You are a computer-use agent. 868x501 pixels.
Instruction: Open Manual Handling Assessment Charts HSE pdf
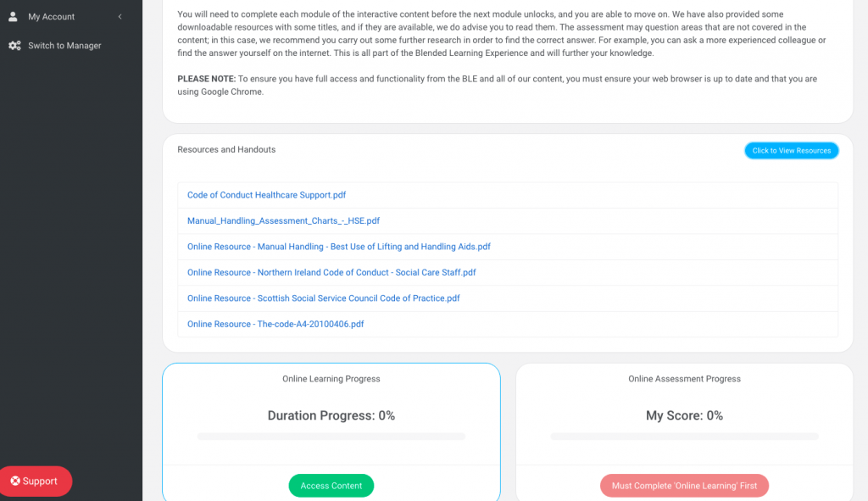pyautogui.click(x=283, y=221)
